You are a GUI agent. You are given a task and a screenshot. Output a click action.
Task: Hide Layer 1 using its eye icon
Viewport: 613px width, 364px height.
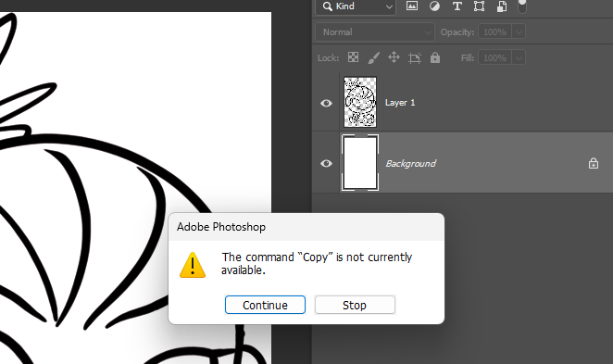326,103
